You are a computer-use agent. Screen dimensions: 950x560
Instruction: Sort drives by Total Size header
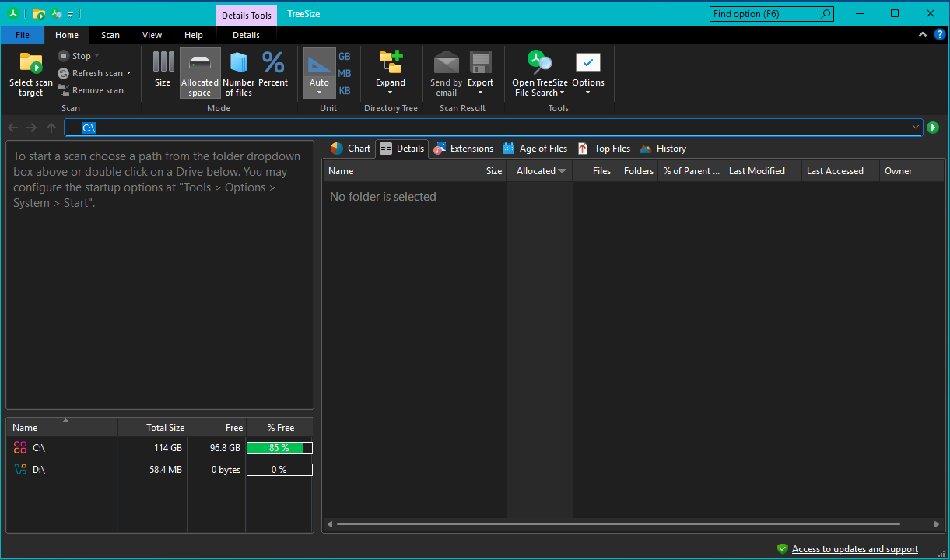(152, 428)
